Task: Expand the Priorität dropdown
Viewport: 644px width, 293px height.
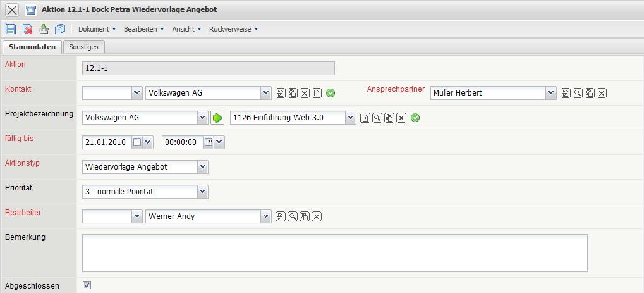Action: tap(202, 192)
